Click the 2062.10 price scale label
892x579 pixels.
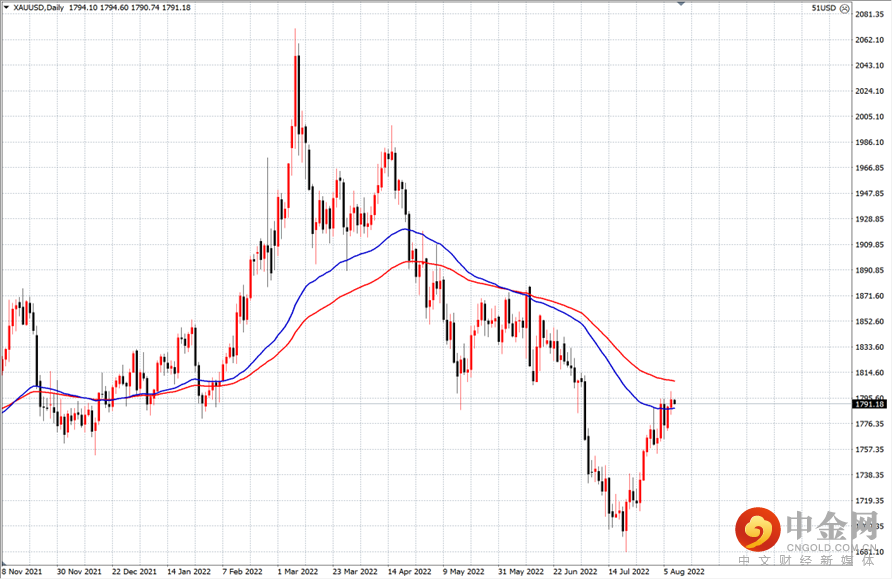(x=869, y=40)
